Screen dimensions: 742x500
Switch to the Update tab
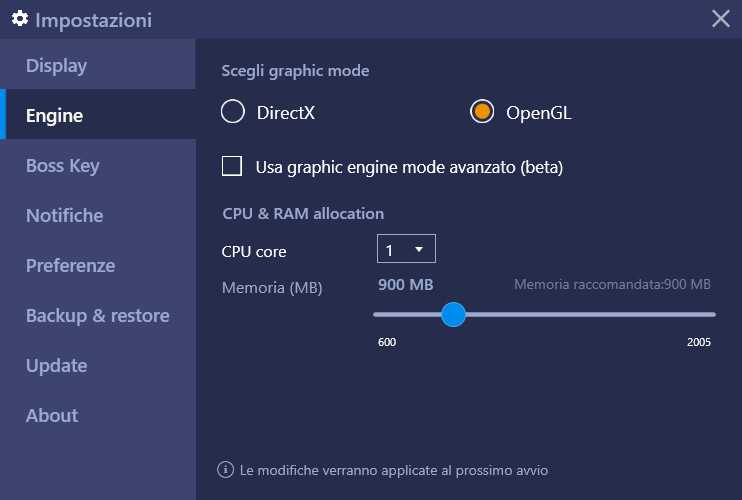pyautogui.click(x=97, y=366)
